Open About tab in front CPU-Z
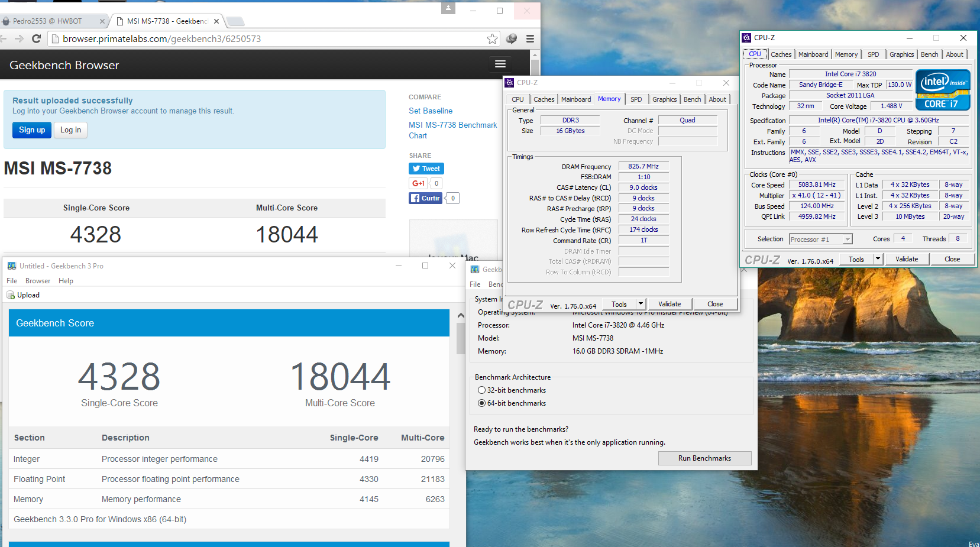The image size is (980, 547). 955,54
